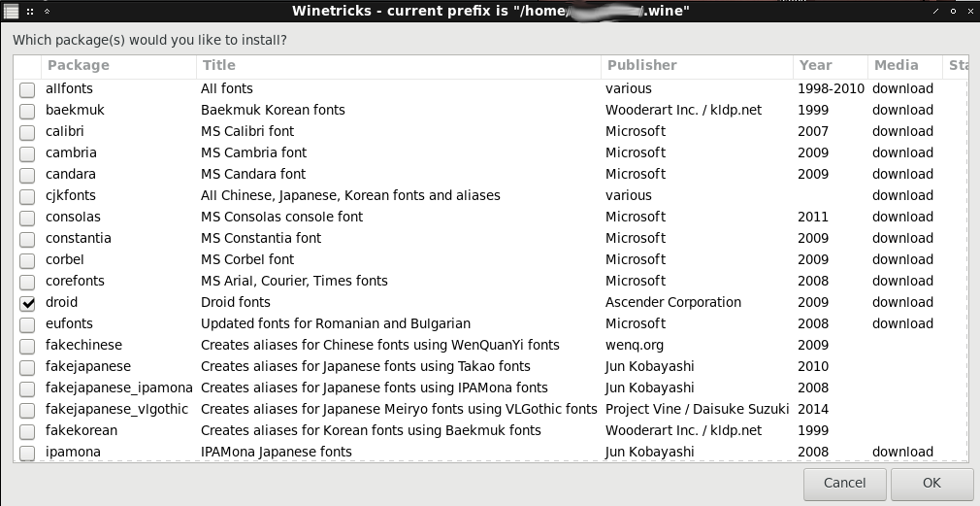Select the 'cjkfonts' package name
980x506 pixels.
point(71,196)
